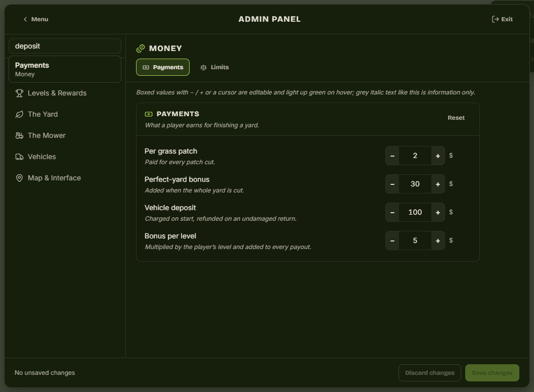Switch to the Payments tab

[x=163, y=67]
